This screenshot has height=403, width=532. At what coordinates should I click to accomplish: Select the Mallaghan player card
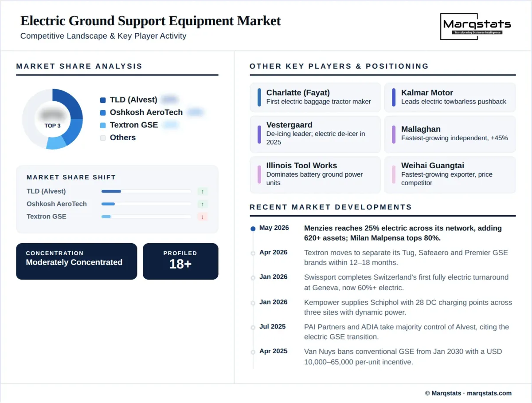(450, 134)
